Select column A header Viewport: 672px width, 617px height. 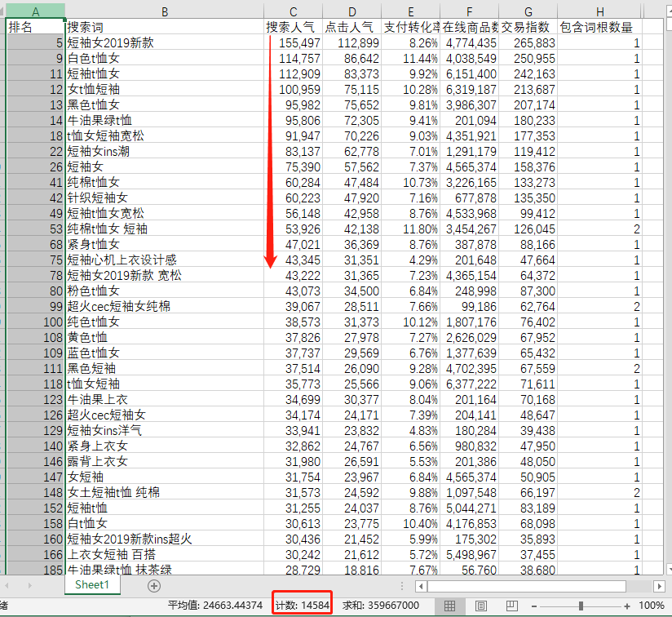click(x=36, y=11)
